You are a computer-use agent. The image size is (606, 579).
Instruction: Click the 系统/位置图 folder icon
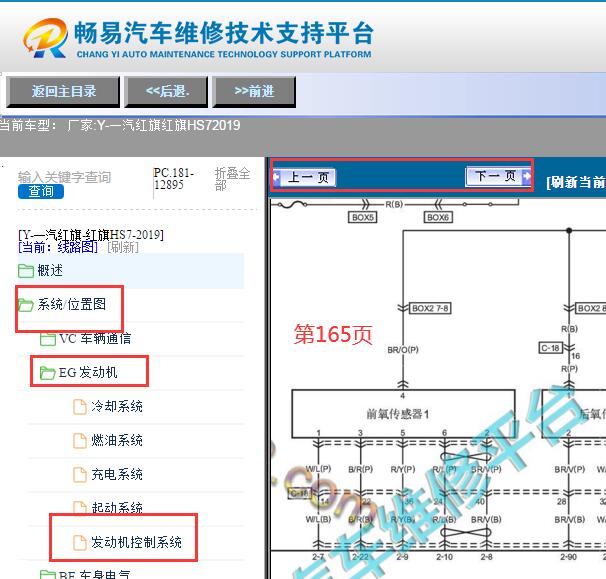pyautogui.click(x=26, y=305)
